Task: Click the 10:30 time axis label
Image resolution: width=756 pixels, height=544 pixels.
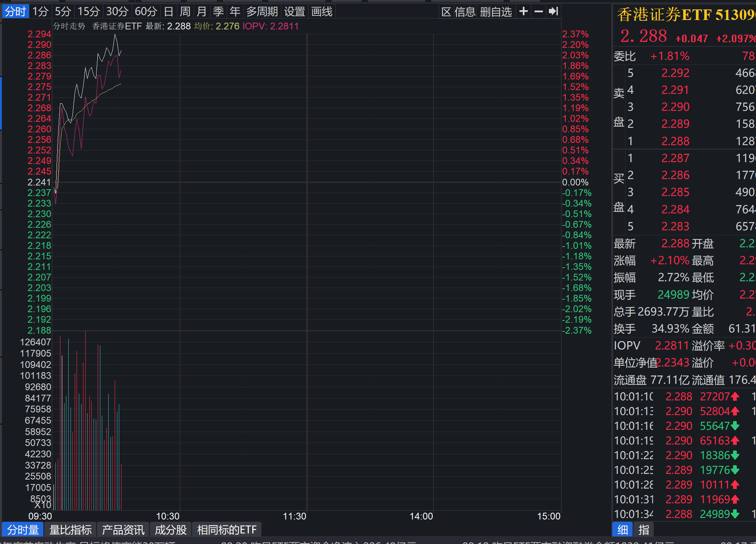Action: (168, 516)
